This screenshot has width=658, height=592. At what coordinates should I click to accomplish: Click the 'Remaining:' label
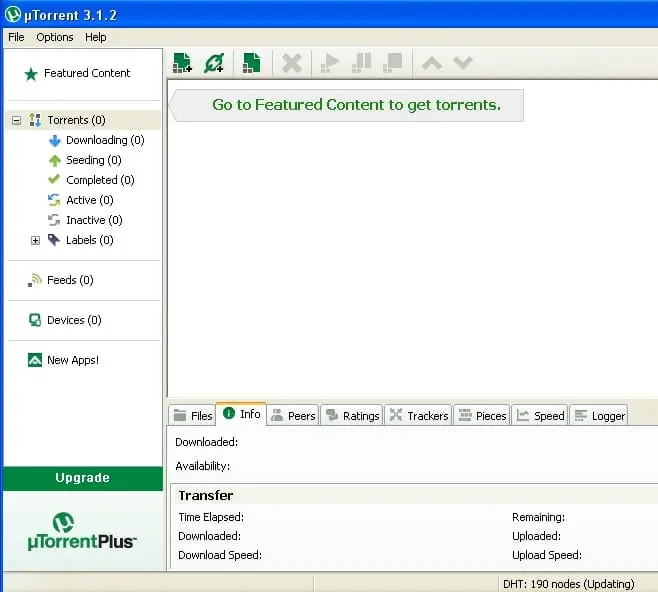click(538, 517)
